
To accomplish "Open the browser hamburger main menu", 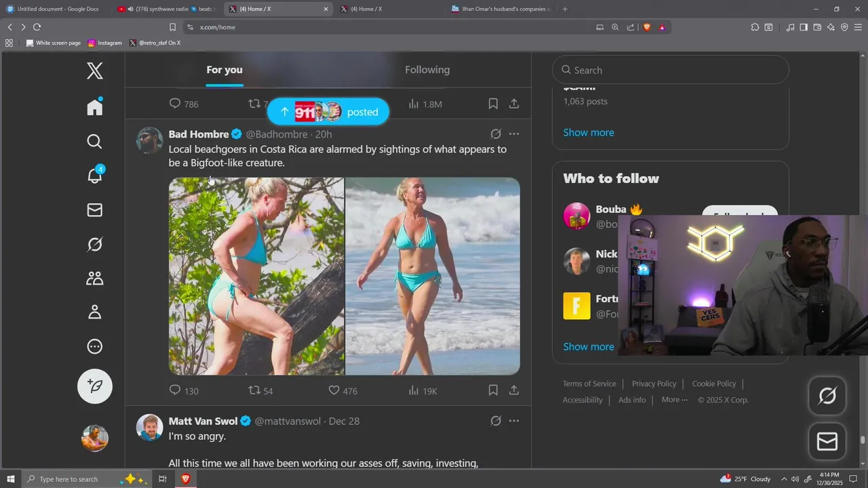I will point(858,27).
